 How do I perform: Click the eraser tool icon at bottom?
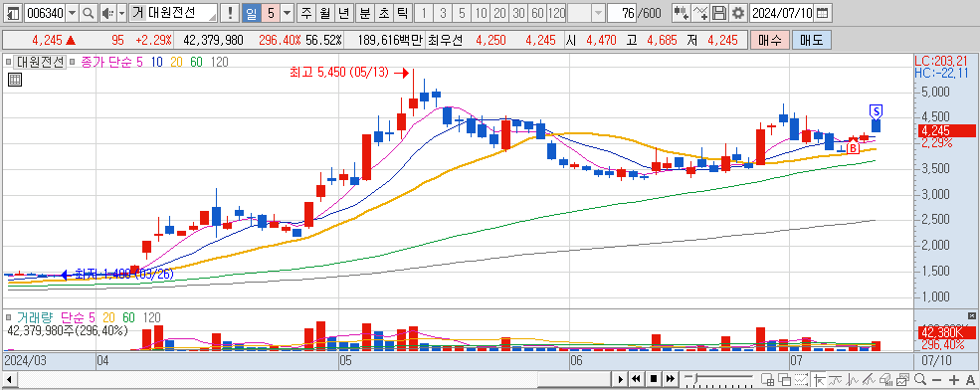tap(885, 379)
